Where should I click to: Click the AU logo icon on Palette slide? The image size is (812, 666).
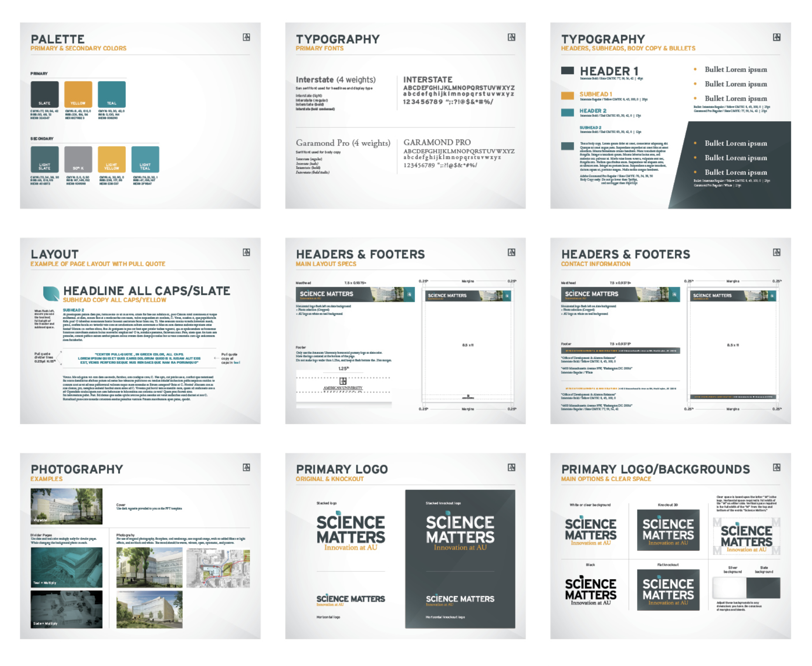click(x=247, y=37)
